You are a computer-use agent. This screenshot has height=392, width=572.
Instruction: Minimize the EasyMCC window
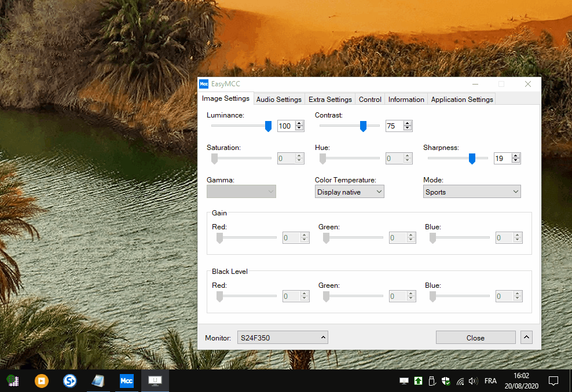click(475, 84)
